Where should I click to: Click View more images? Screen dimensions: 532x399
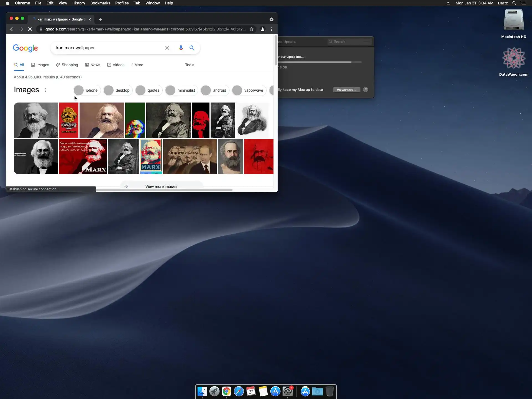click(161, 186)
